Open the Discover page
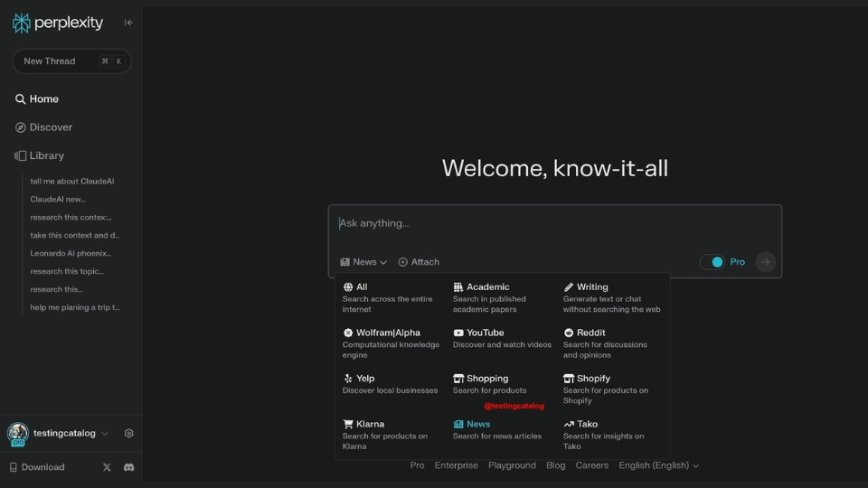Image resolution: width=868 pixels, height=488 pixels. pyautogui.click(x=43, y=127)
